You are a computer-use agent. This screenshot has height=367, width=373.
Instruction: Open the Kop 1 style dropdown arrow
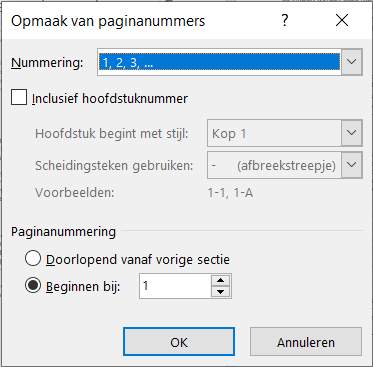tap(352, 133)
